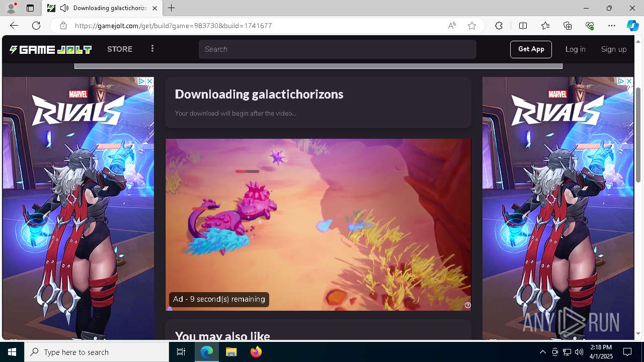
Task: Close the right Marvel Rivals ad
Action: [629, 81]
